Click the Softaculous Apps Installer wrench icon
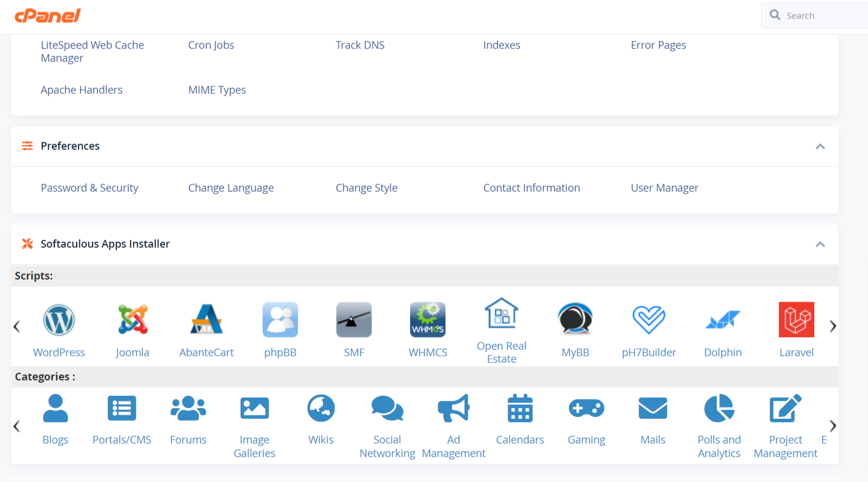The image size is (868, 482). (27, 244)
